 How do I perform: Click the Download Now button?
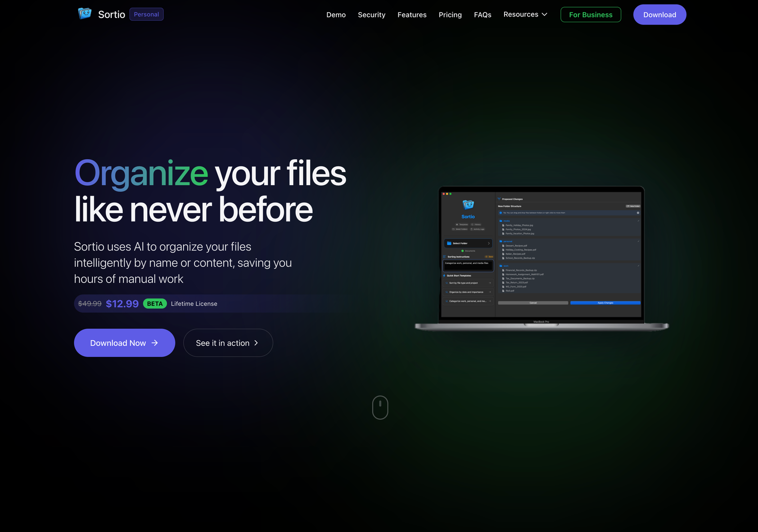click(x=125, y=343)
